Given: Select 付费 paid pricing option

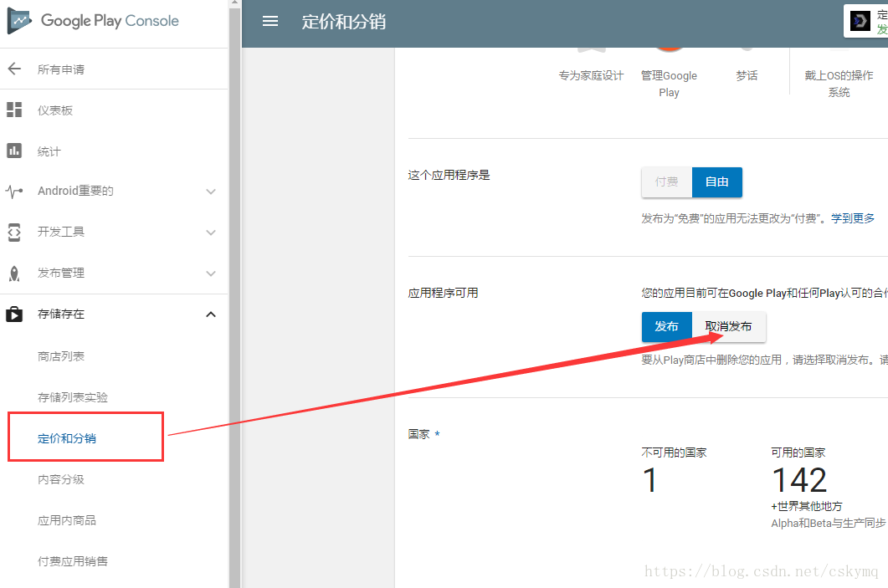Looking at the screenshot, I should click(666, 182).
